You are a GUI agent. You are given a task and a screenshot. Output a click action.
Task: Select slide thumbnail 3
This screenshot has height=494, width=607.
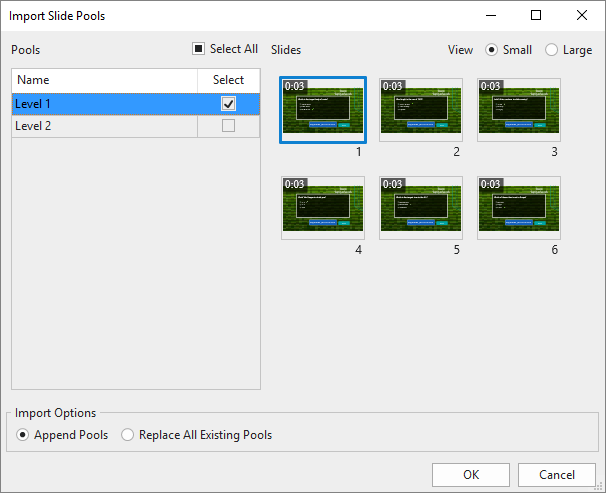click(519, 110)
